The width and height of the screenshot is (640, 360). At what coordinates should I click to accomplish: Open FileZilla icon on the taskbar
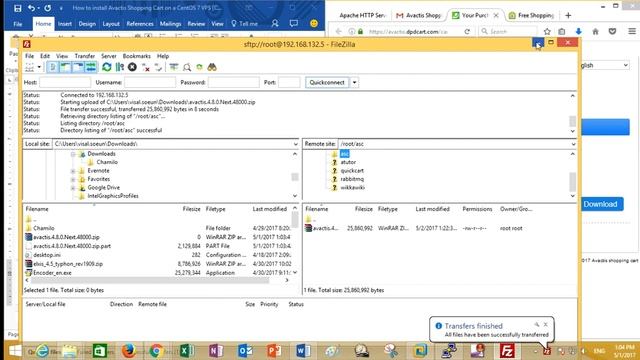pos(507,351)
